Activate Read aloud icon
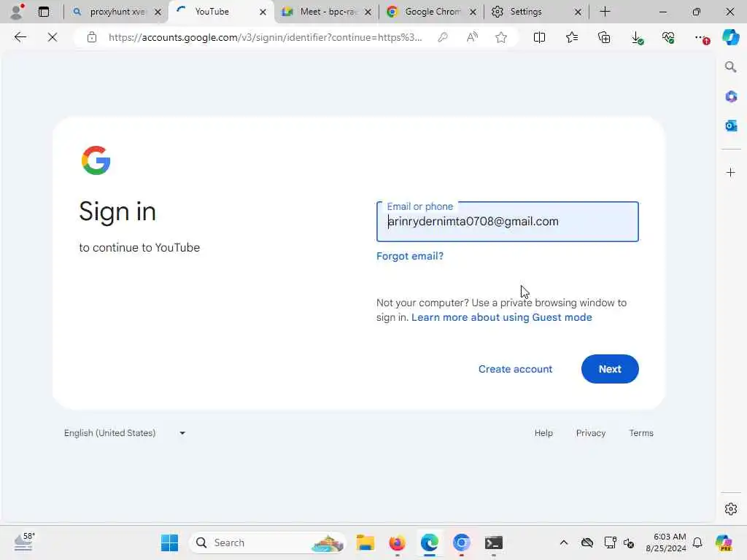The image size is (747, 560). (472, 37)
